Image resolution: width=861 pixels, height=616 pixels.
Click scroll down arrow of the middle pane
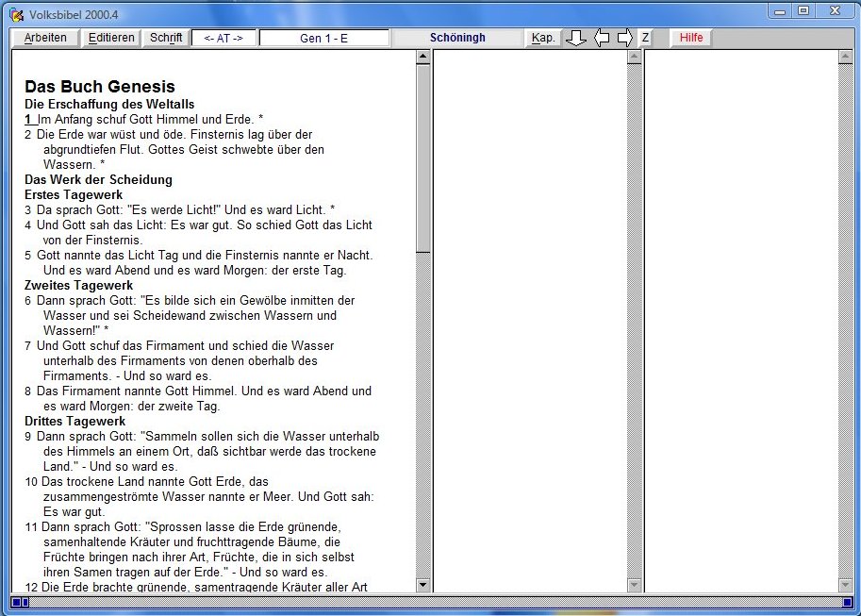click(x=635, y=585)
